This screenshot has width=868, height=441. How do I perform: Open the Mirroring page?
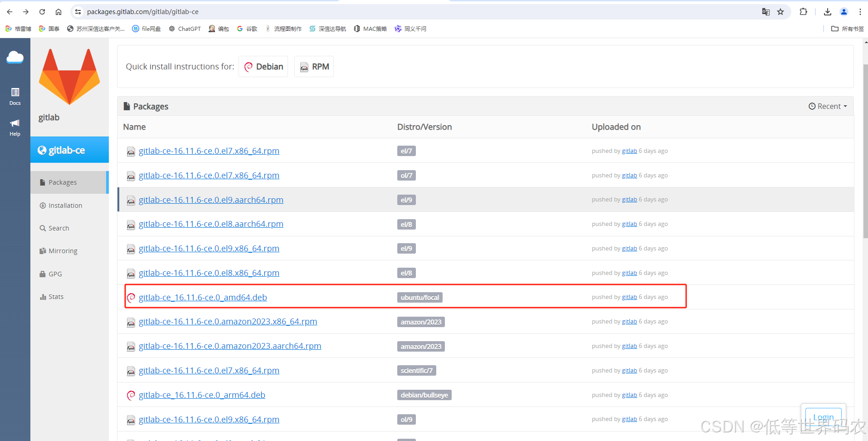click(63, 250)
